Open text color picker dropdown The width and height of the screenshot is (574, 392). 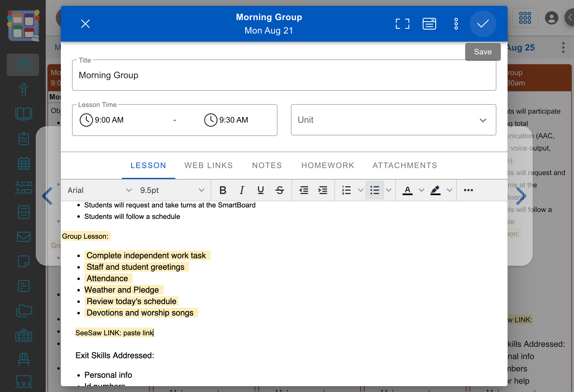[422, 190]
